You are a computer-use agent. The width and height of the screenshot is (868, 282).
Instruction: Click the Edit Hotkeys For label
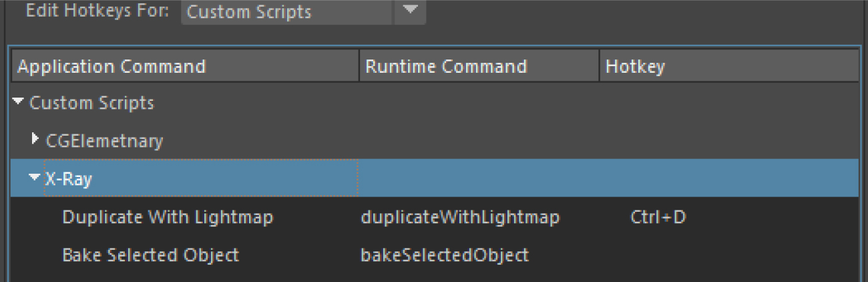(x=97, y=11)
